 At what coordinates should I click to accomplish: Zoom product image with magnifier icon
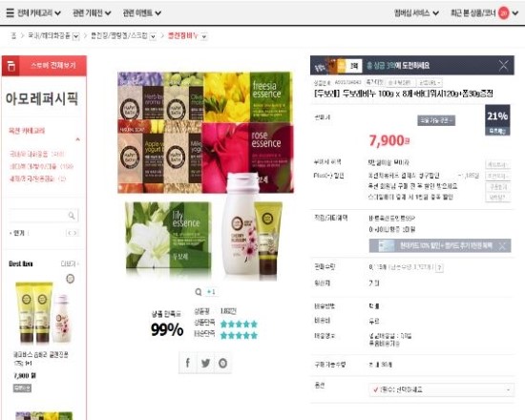[199, 292]
